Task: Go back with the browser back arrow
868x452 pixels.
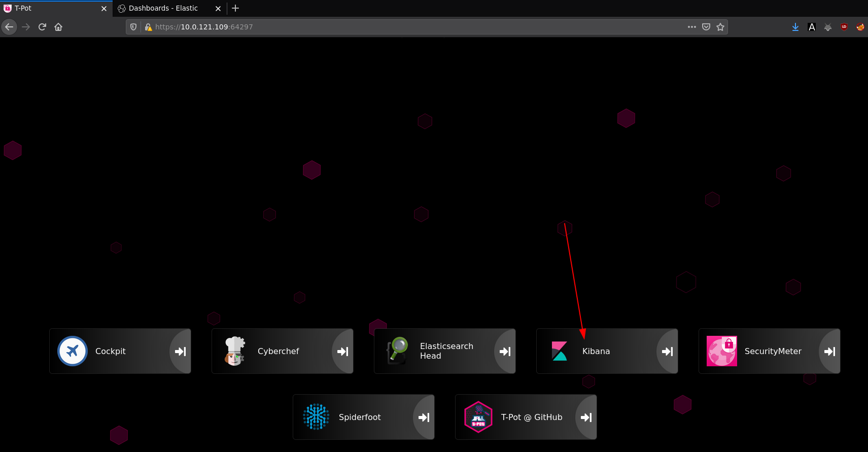Action: click(x=9, y=27)
